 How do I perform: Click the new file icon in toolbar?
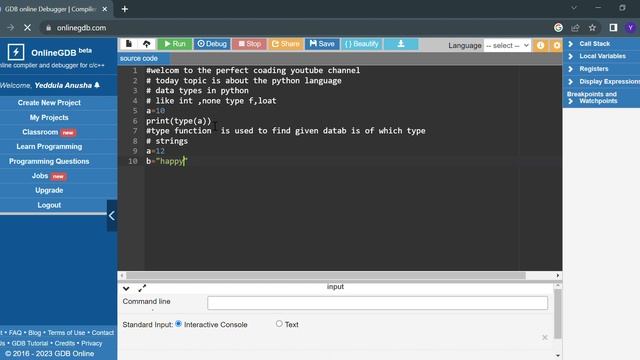pyautogui.click(x=129, y=44)
